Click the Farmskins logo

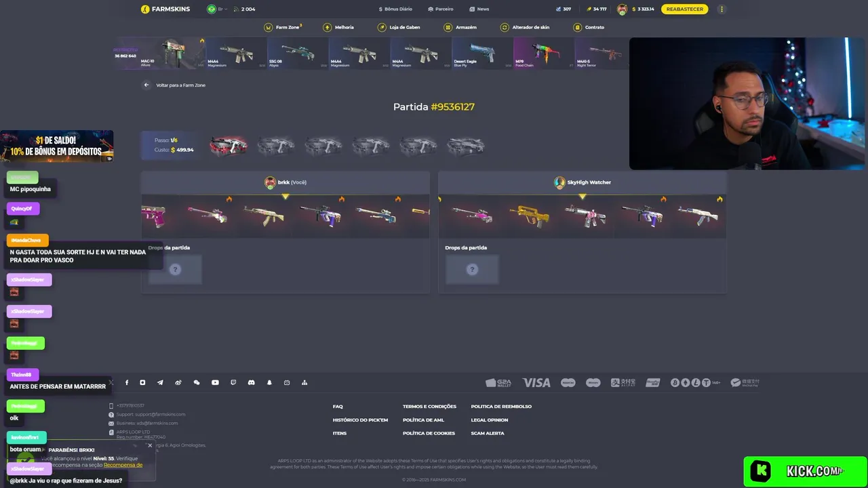pos(165,9)
